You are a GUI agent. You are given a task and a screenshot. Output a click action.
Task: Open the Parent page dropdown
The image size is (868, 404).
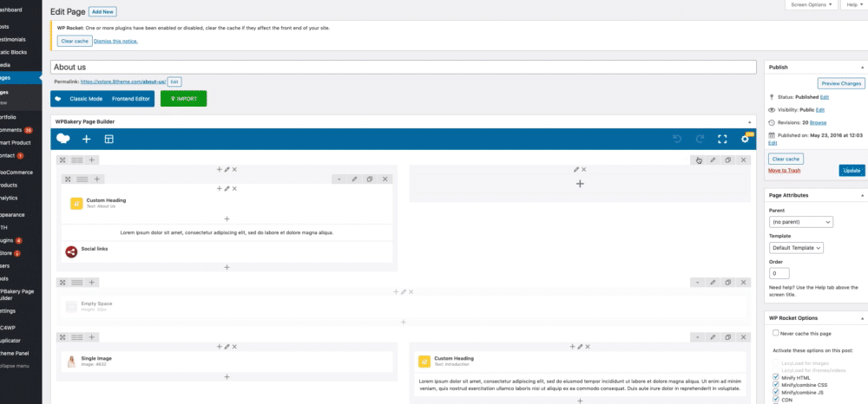tap(801, 222)
